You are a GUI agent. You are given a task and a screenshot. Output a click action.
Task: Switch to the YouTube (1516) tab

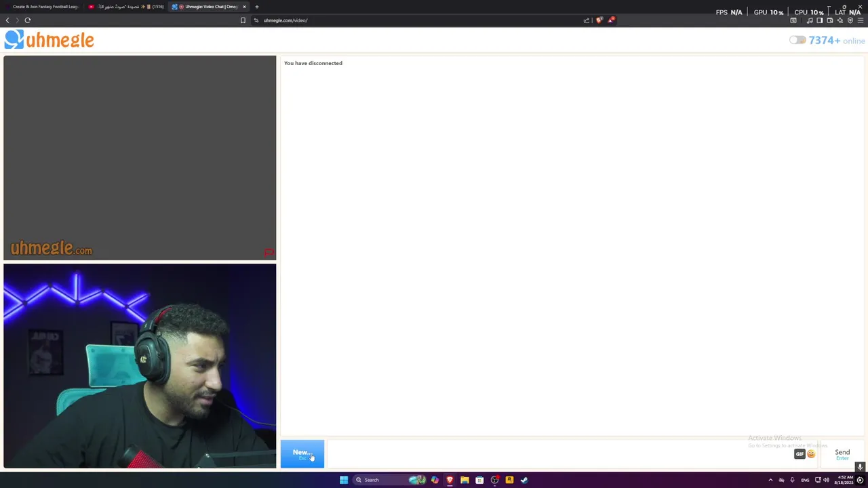(127, 7)
